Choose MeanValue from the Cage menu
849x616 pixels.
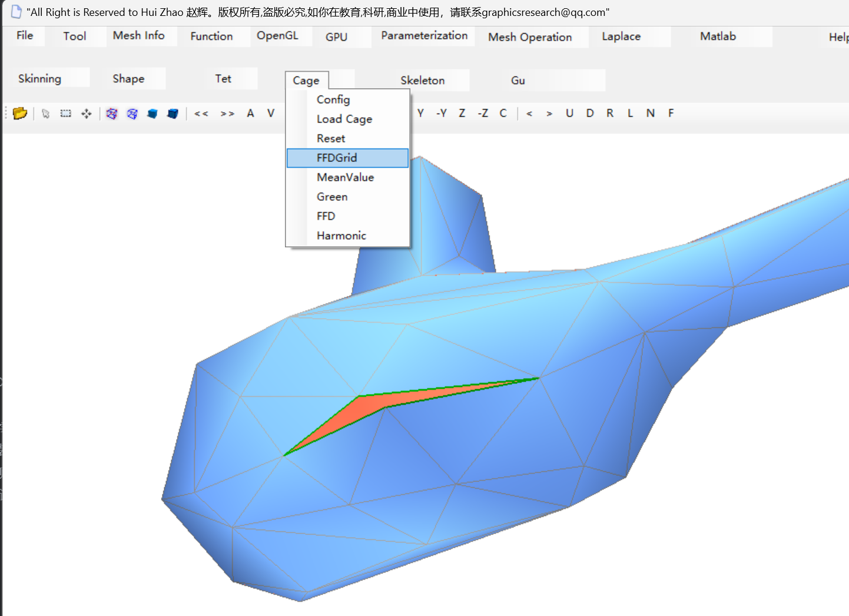347,177
